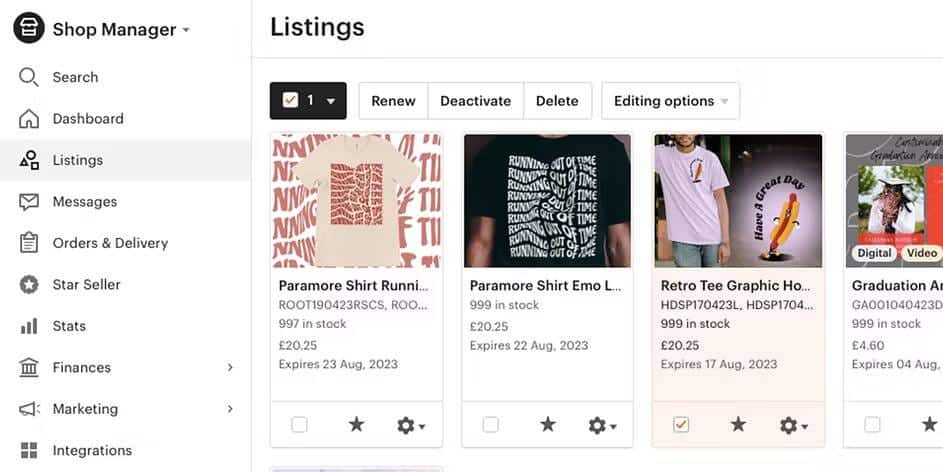Open Dashboard via the house icon
The width and height of the screenshot is (943, 472).
click(x=29, y=119)
